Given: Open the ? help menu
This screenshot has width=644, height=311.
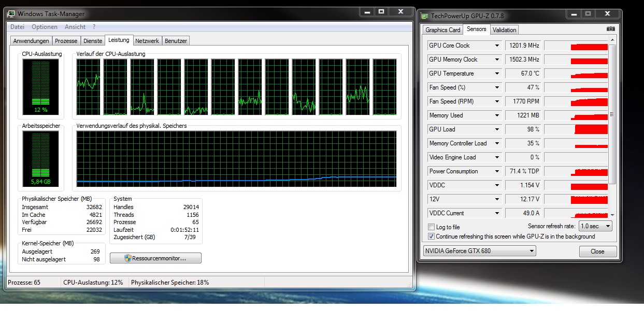Looking at the screenshot, I should tap(94, 27).
